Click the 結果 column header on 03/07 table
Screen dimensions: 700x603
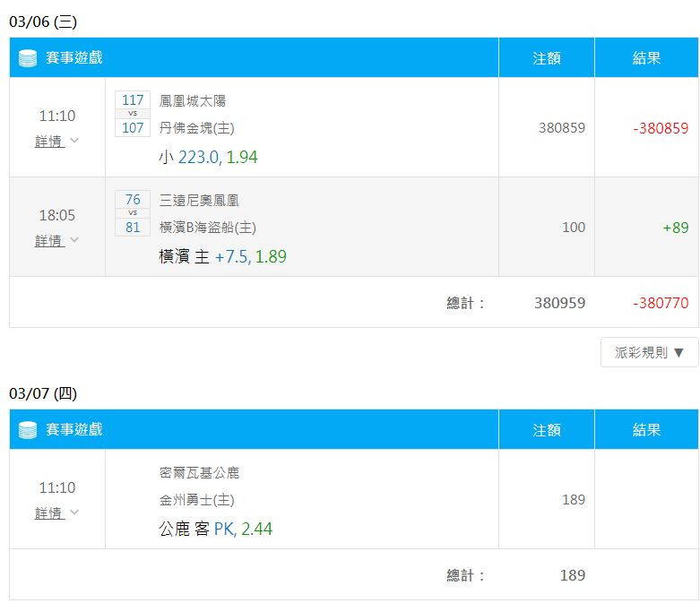pos(646,430)
